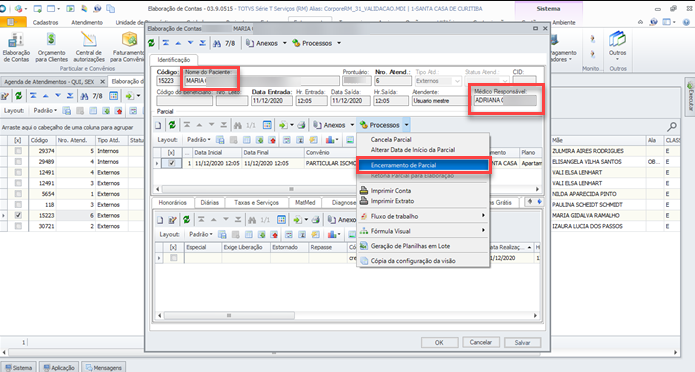Open the Cadastros ribbon tab
695x372 pixels.
coord(45,22)
